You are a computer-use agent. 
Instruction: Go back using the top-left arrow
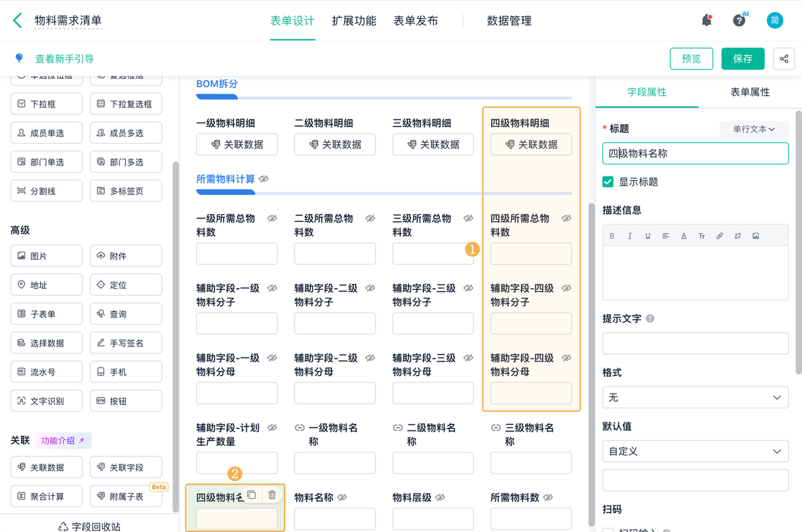(x=17, y=21)
